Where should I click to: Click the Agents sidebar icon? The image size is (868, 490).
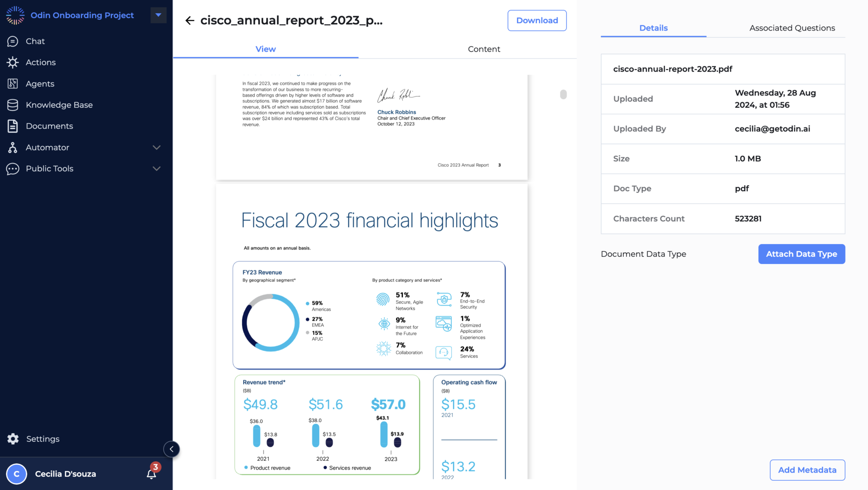[13, 84]
